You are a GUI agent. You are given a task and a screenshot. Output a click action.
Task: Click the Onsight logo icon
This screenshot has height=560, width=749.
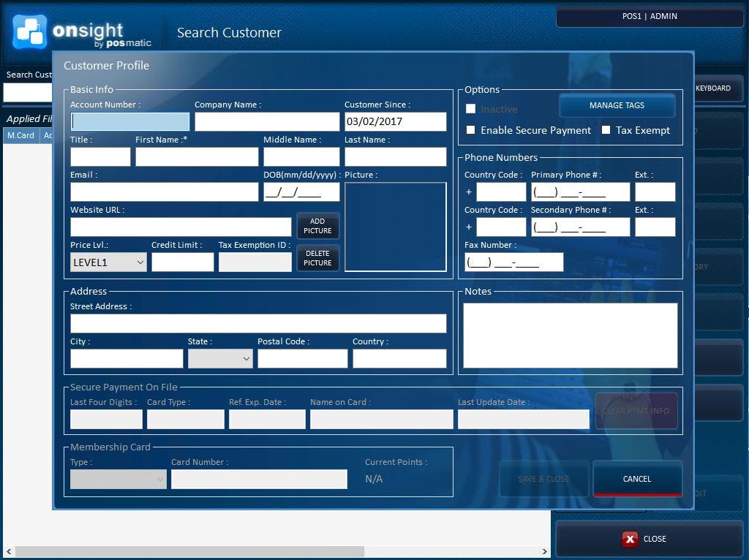pos(30,32)
